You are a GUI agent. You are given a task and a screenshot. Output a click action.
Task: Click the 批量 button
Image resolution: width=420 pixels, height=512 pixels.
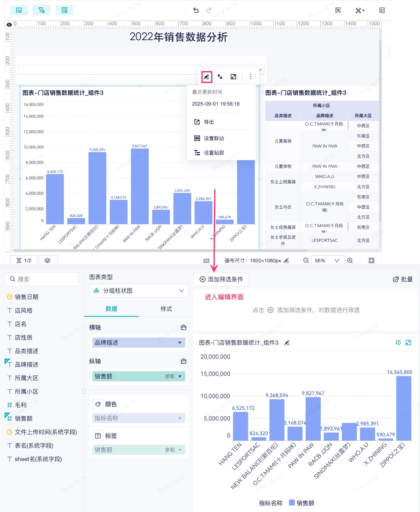coord(403,279)
